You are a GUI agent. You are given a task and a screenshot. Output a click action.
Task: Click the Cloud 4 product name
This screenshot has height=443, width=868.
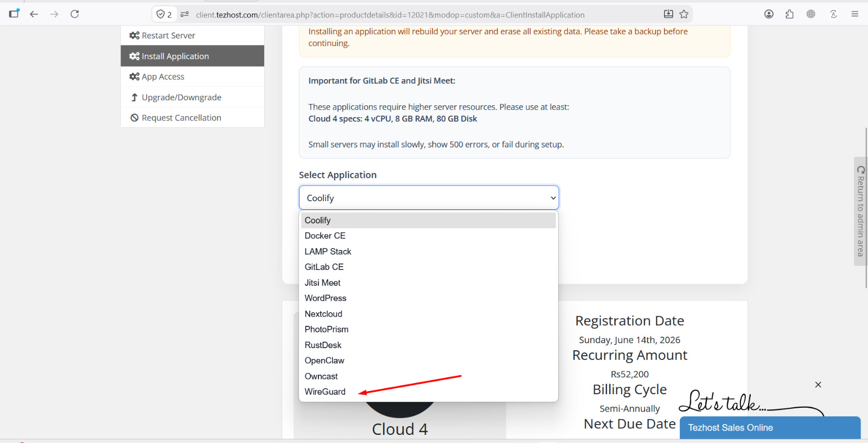tap(400, 429)
